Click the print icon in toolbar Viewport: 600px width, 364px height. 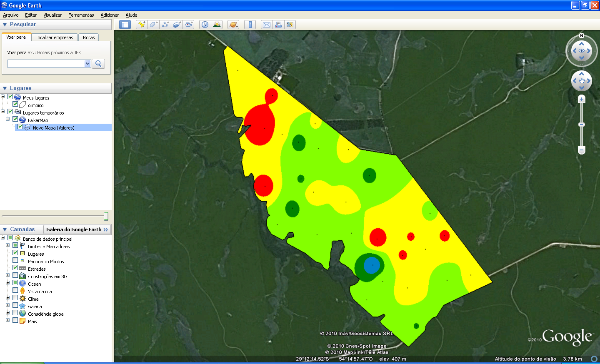click(x=278, y=25)
